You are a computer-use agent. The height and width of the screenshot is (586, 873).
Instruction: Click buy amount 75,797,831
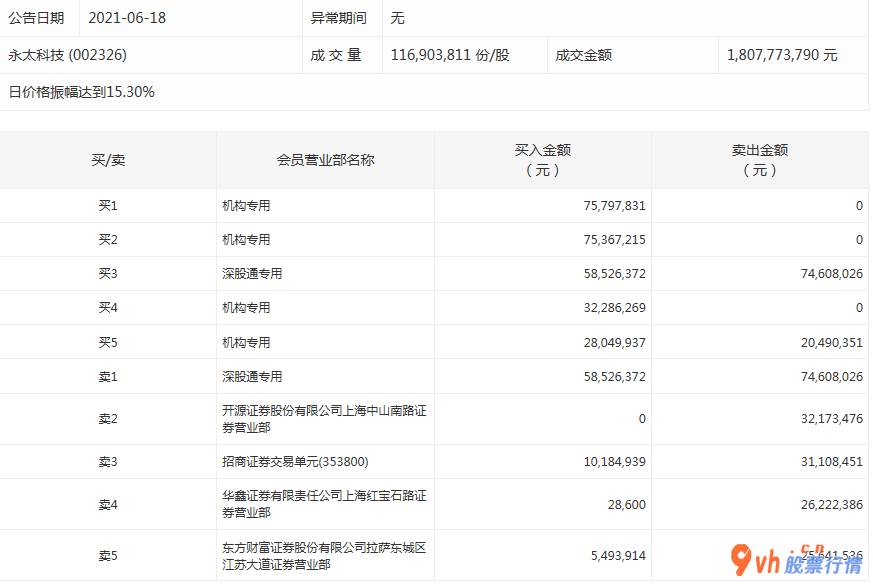[615, 205]
